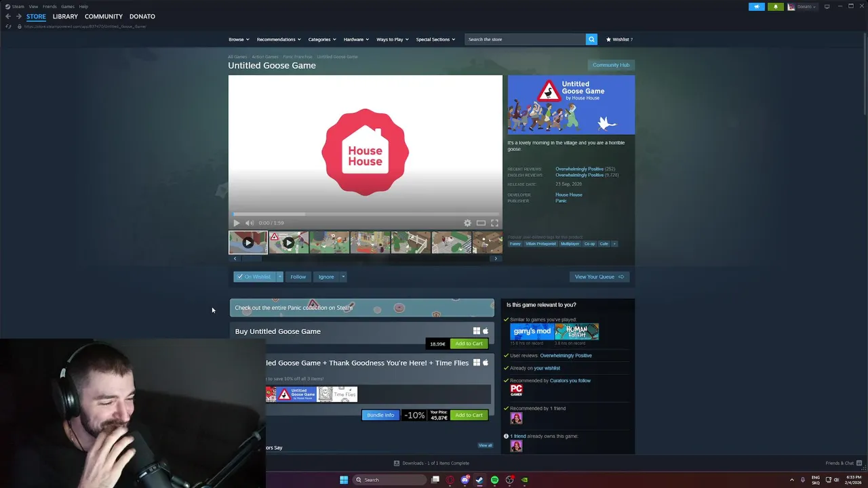Open the Community Hub
This screenshot has height=488, width=868.
click(x=611, y=65)
